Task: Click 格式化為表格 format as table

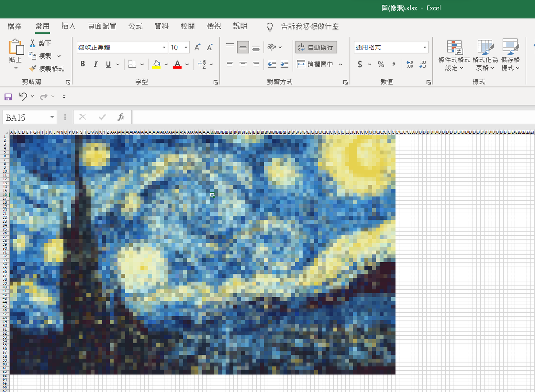Action: (x=486, y=55)
